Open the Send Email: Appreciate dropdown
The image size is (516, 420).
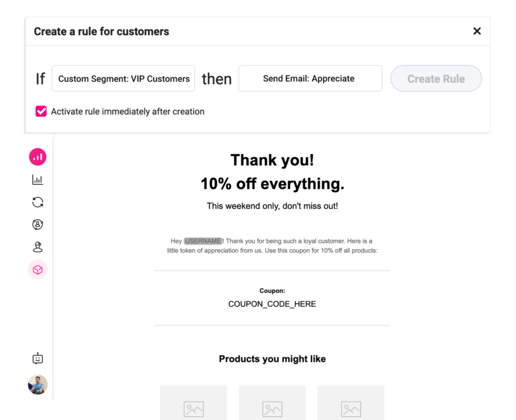click(x=310, y=79)
